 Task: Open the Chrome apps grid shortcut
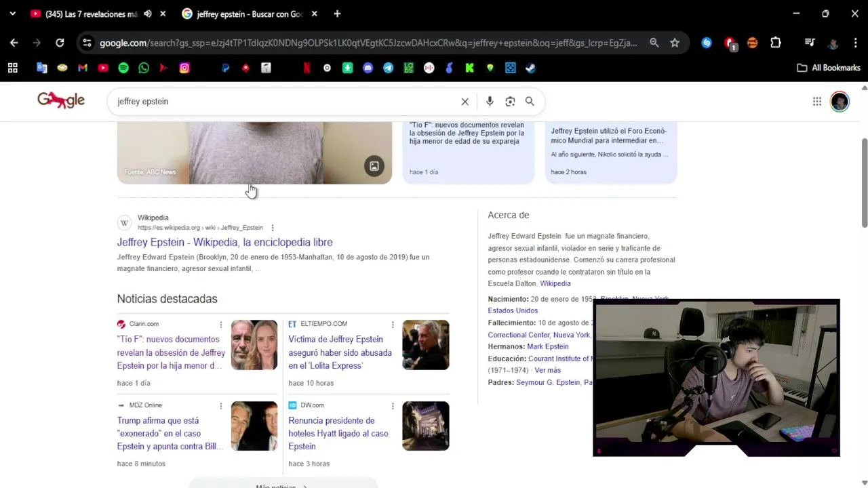[x=12, y=68]
